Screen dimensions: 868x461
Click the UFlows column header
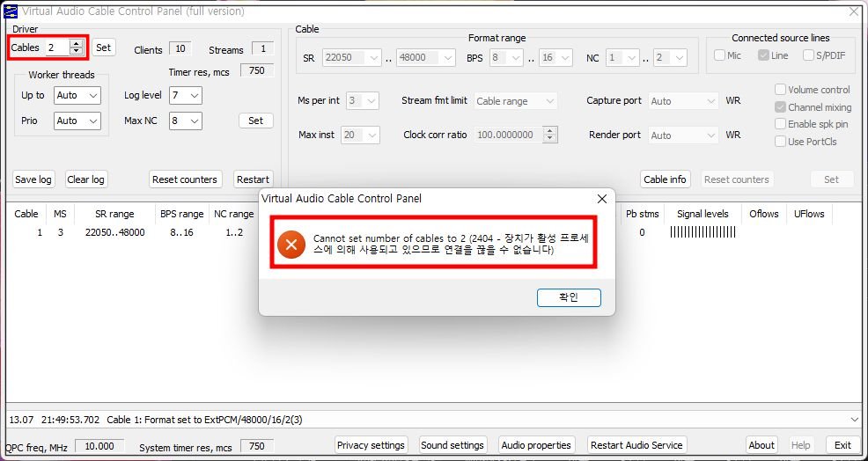(809, 214)
